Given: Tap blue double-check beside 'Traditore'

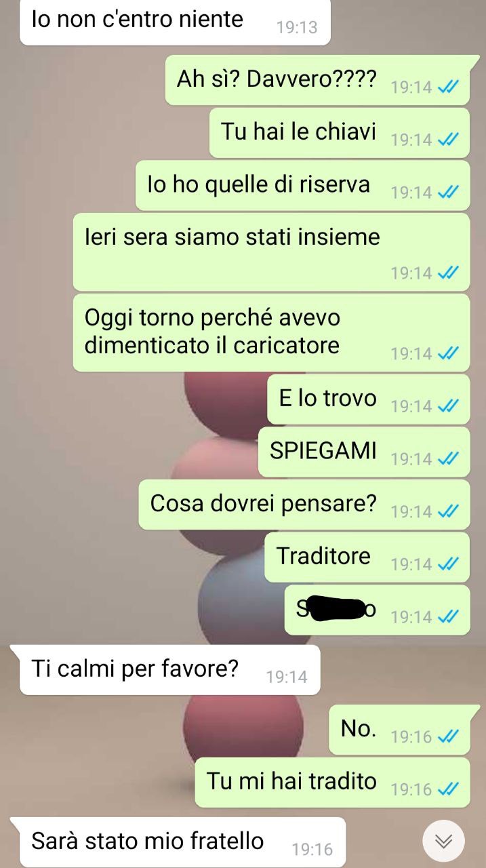Looking at the screenshot, I should click(x=449, y=564).
